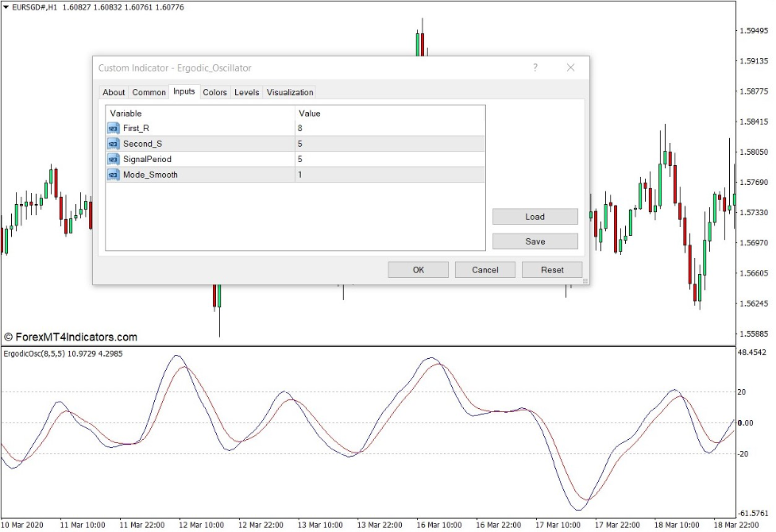The height and width of the screenshot is (532, 776).
Task: Reset parameters to defaults
Action: click(552, 269)
